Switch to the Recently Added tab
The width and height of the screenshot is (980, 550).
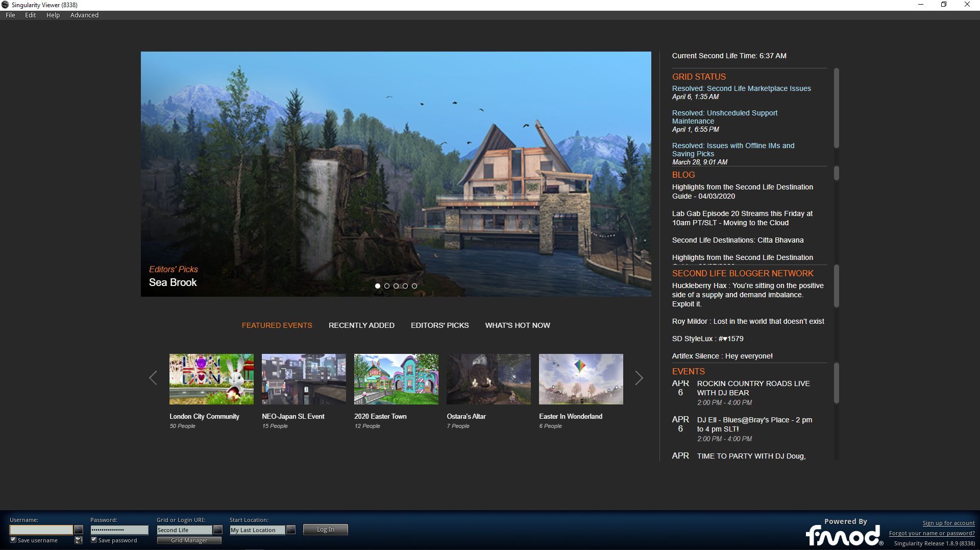[361, 325]
